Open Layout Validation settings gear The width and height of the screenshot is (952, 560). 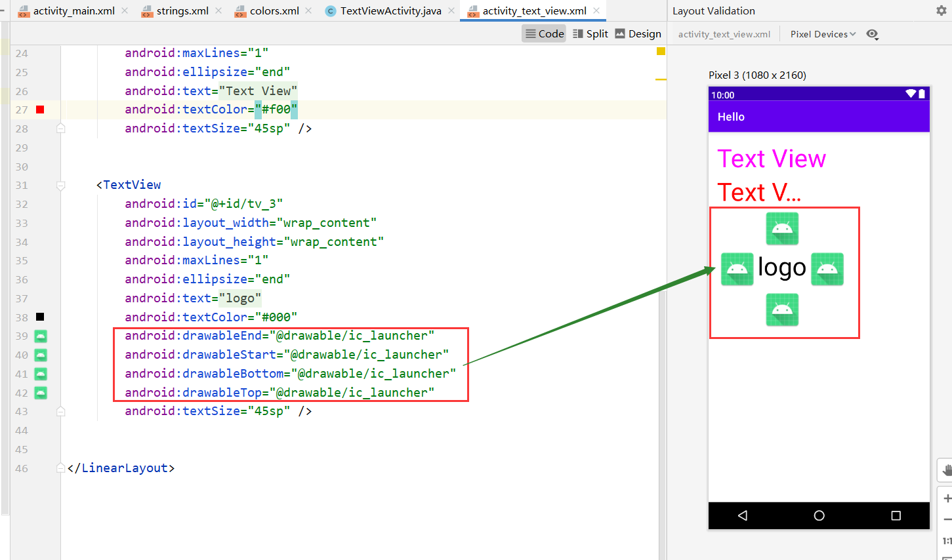click(x=941, y=10)
